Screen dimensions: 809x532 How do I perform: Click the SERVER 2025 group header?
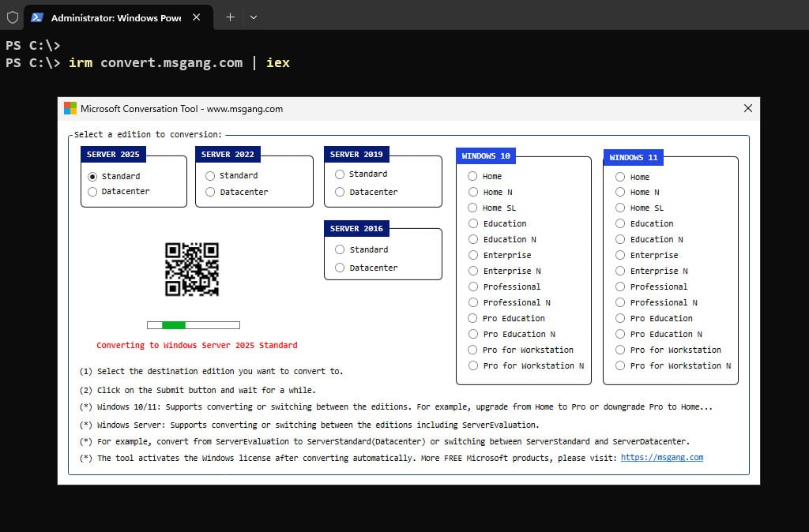click(x=113, y=154)
